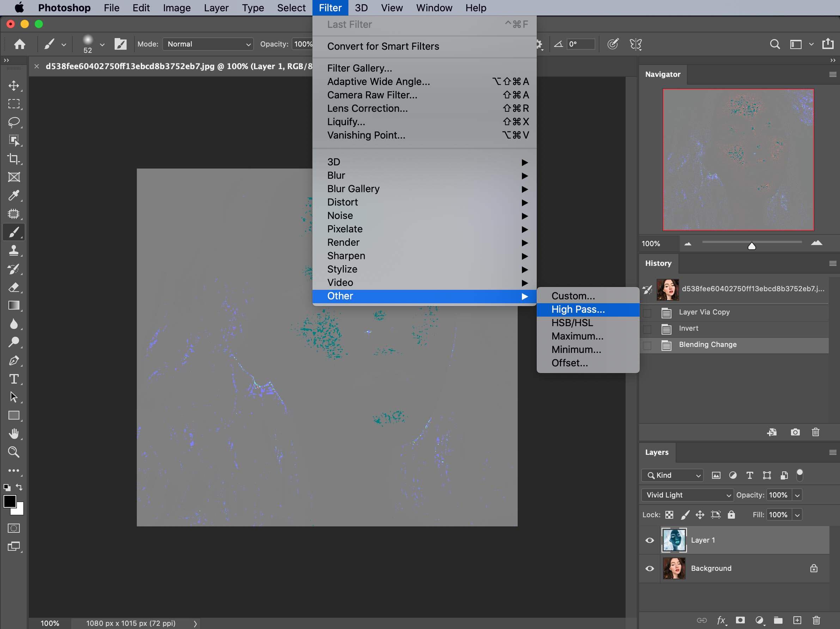Open the Layers panel menu
Viewport: 840px width, 629px height.
[832, 452]
